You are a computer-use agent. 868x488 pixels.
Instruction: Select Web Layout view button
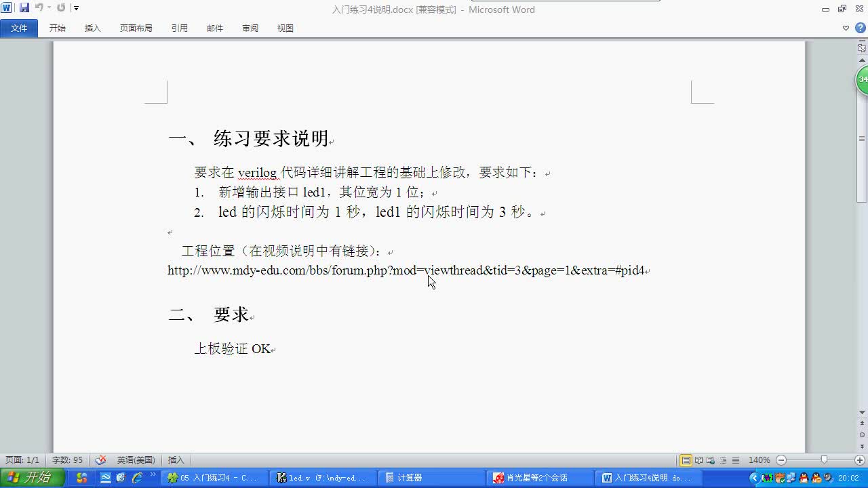[711, 460]
